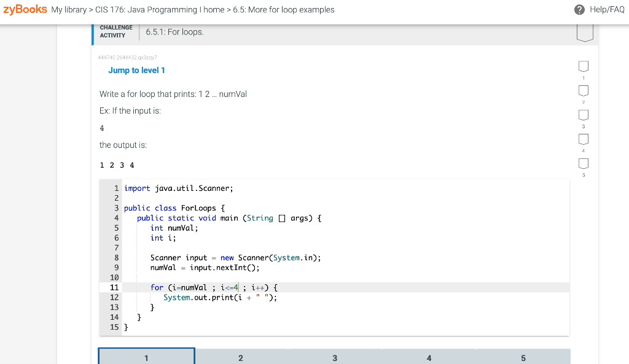629x364 pixels.
Task: Select progress pennant 5 in the sidebar
Action: [x=582, y=164]
